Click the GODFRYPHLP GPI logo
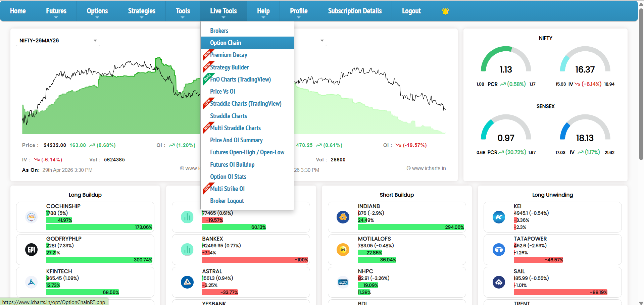The height and width of the screenshot is (305, 644). (x=32, y=250)
